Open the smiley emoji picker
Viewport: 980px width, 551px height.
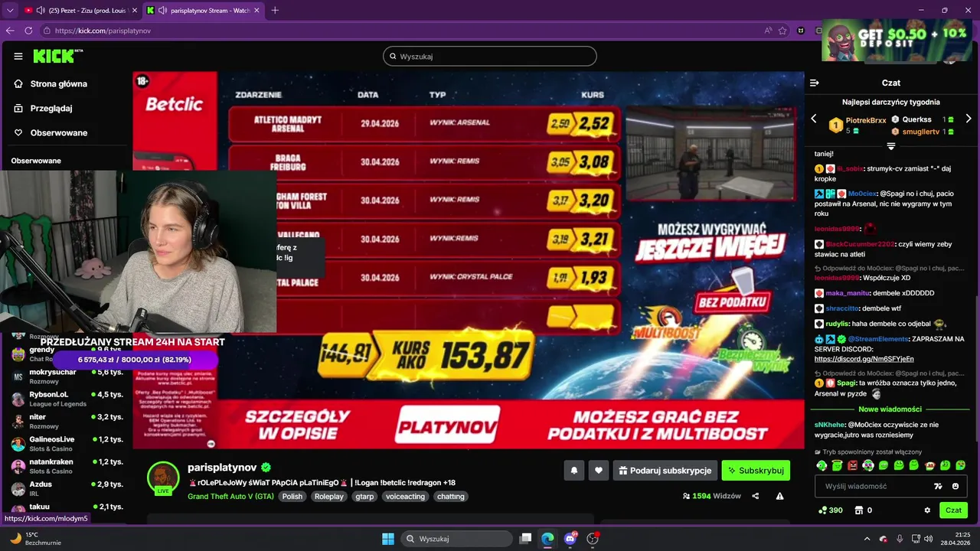pos(955,486)
